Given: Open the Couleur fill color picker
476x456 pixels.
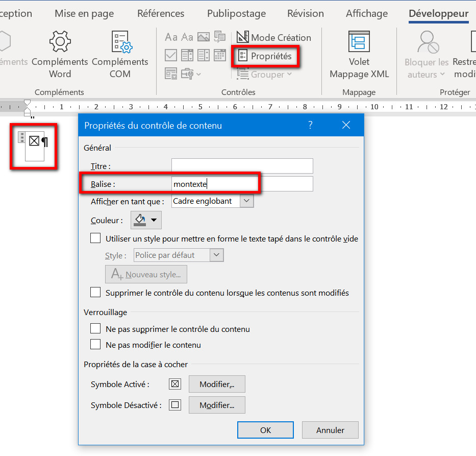Looking at the screenshot, I should pos(146,221).
